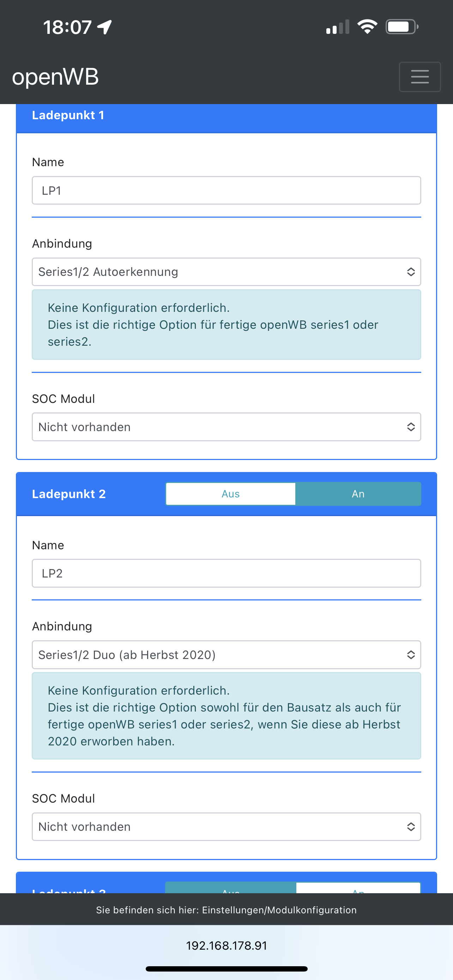Click the Ladepunkt 1 card header
The height and width of the screenshot is (980, 453).
(x=226, y=115)
